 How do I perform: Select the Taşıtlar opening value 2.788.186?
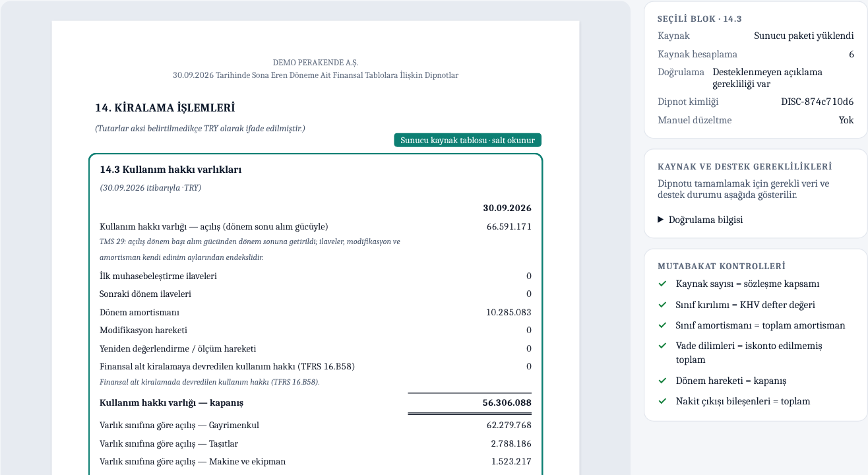(511, 443)
